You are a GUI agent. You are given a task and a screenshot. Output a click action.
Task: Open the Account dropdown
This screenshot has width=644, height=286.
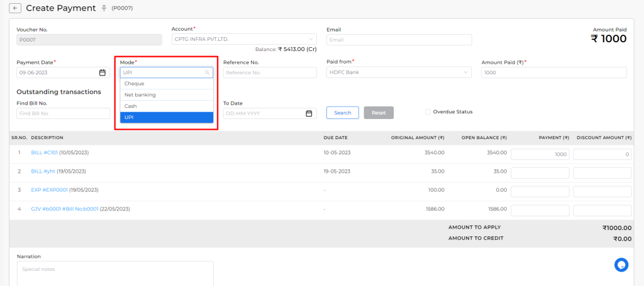[244, 39]
